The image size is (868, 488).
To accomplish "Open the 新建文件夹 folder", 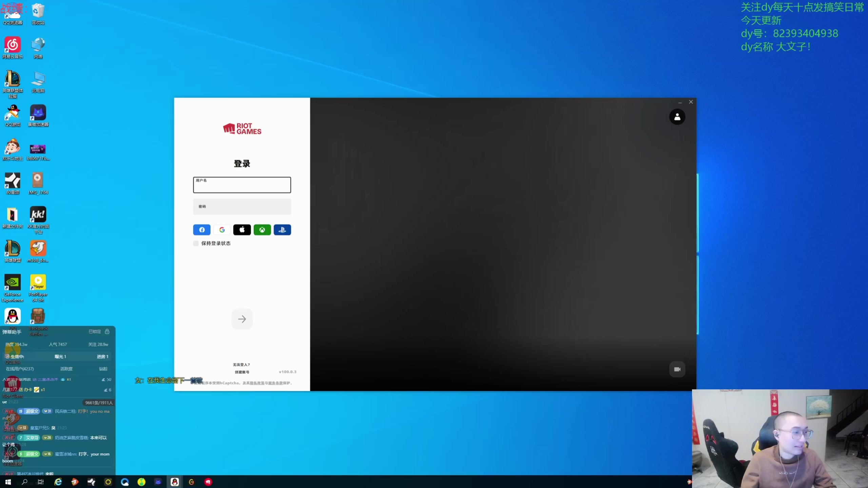I will tap(13, 217).
